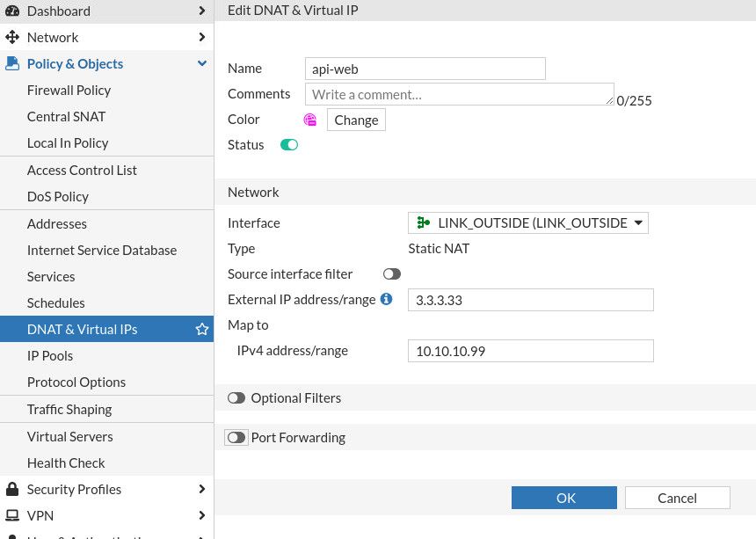756x539 pixels.
Task: Click the Policy & Objects icon
Action: [12, 63]
